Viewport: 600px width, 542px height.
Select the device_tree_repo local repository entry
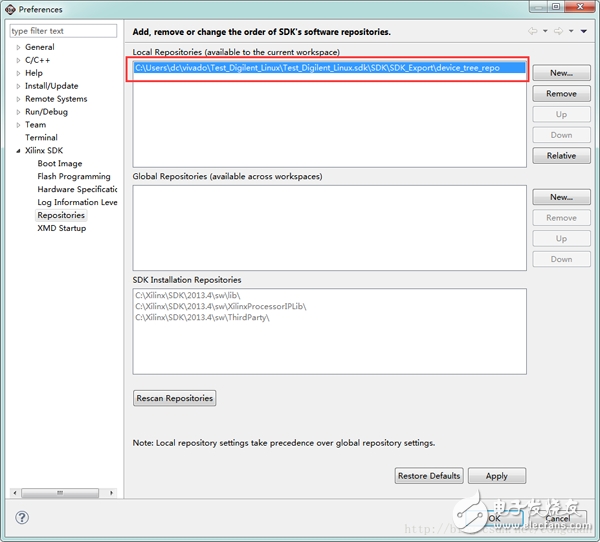(330, 68)
